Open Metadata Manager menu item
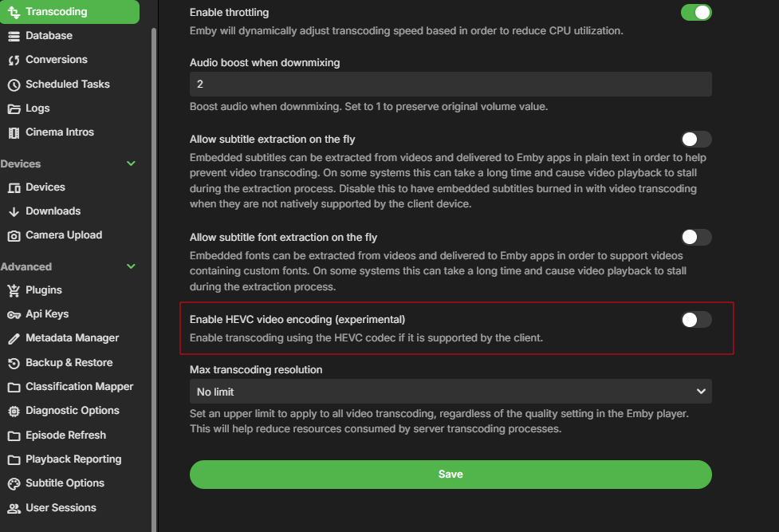The image size is (779, 532). click(72, 338)
